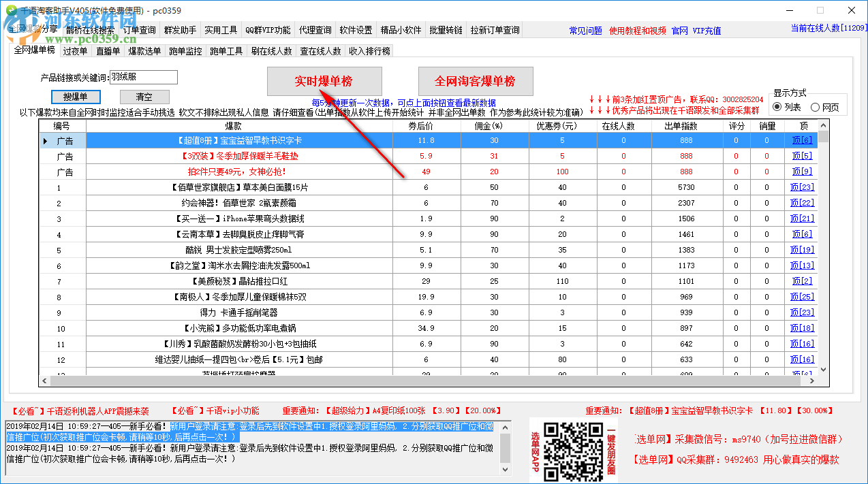The width and height of the screenshot is (868, 484).
Task: Open the 常见问题 link
Action: (586, 29)
